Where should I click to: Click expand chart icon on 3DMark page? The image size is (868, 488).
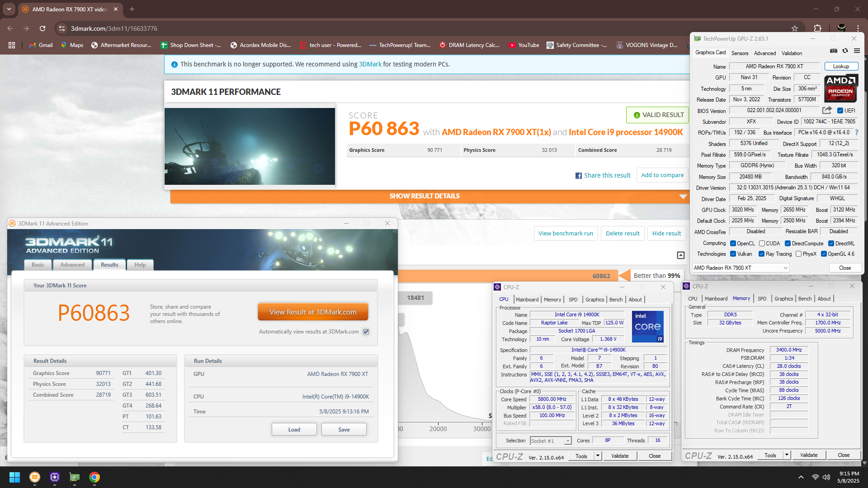[681, 255]
